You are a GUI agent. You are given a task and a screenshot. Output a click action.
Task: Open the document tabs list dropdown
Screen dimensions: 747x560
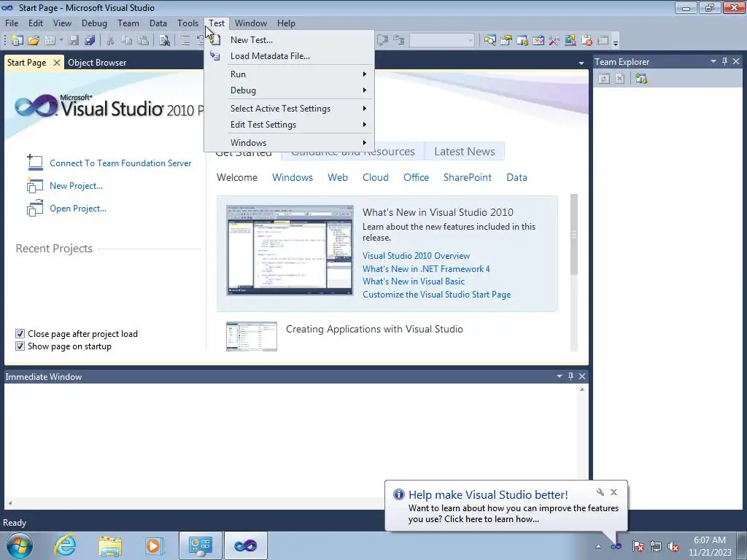tap(581, 63)
